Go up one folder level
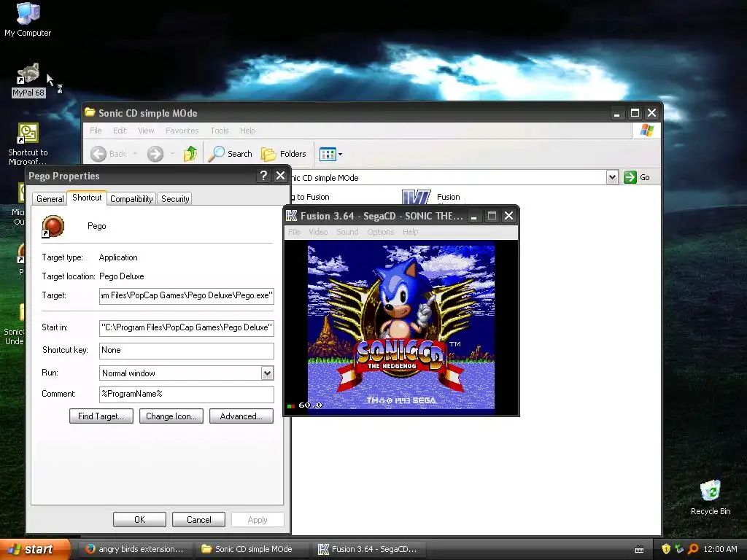This screenshot has width=747, height=560. click(x=190, y=154)
